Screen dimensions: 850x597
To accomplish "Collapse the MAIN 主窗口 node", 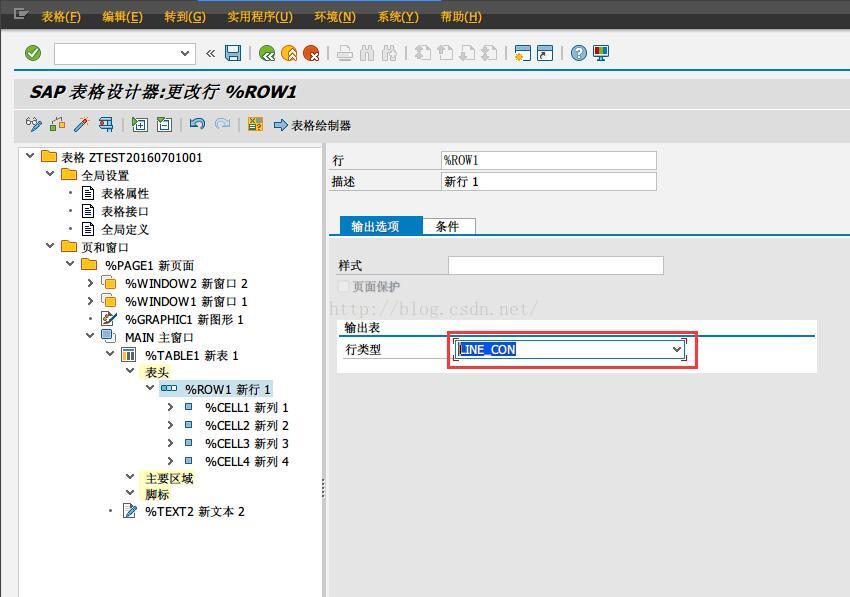I will tap(91, 336).
